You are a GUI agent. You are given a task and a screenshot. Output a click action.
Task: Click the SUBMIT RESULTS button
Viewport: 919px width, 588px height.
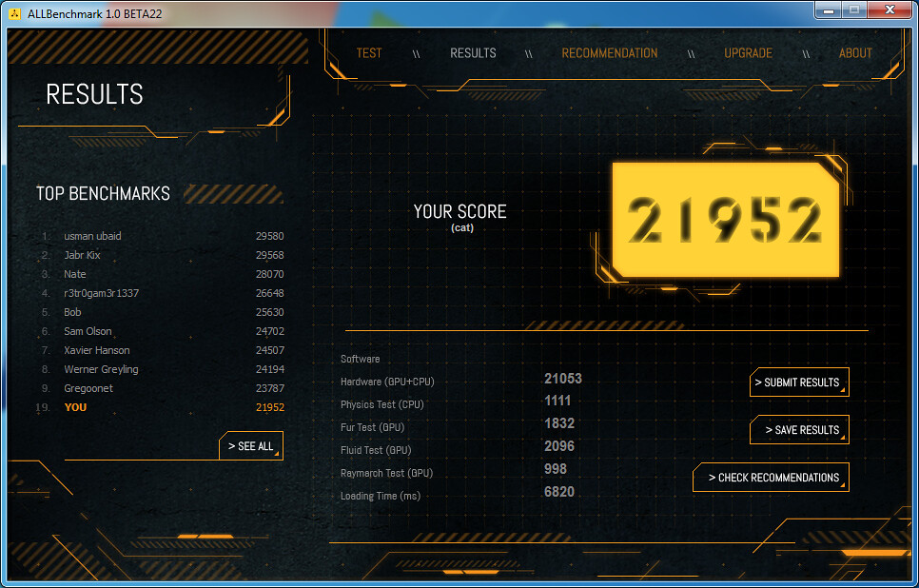click(799, 382)
